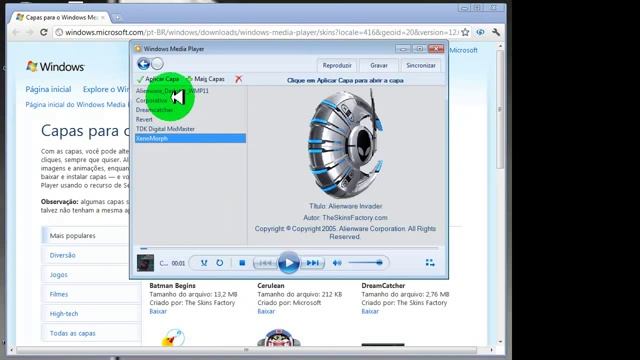
Task: Click the forward arrow in Windows Media Player
Action: point(157,64)
